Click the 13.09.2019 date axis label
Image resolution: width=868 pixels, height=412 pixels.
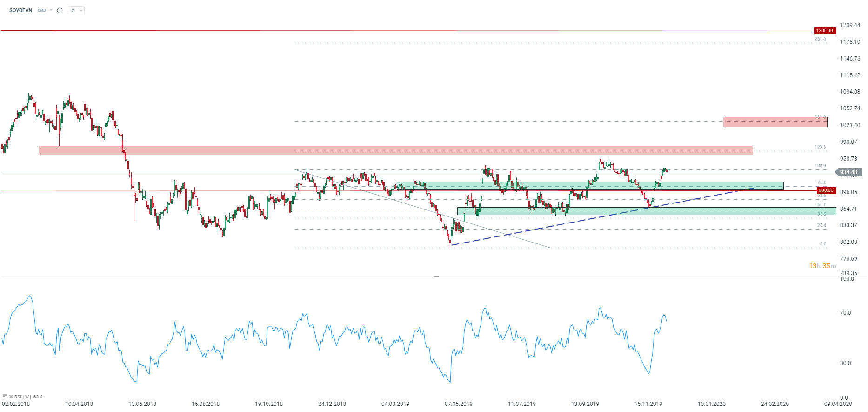point(585,404)
